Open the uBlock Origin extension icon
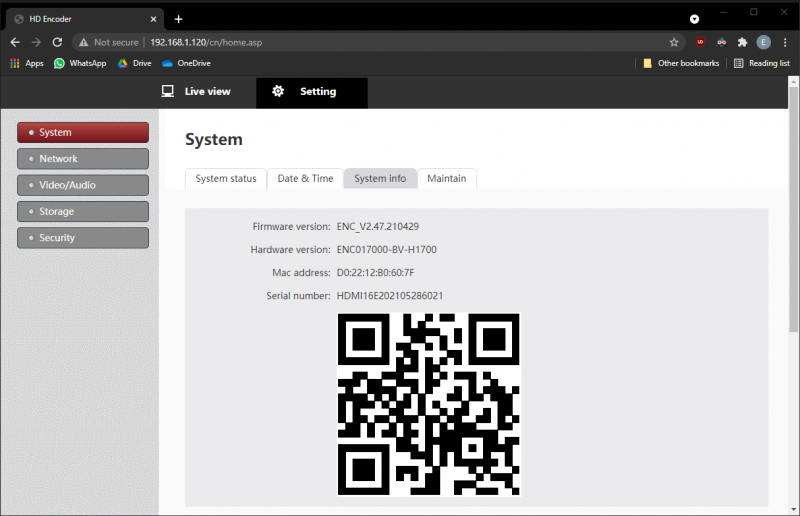 click(x=700, y=42)
